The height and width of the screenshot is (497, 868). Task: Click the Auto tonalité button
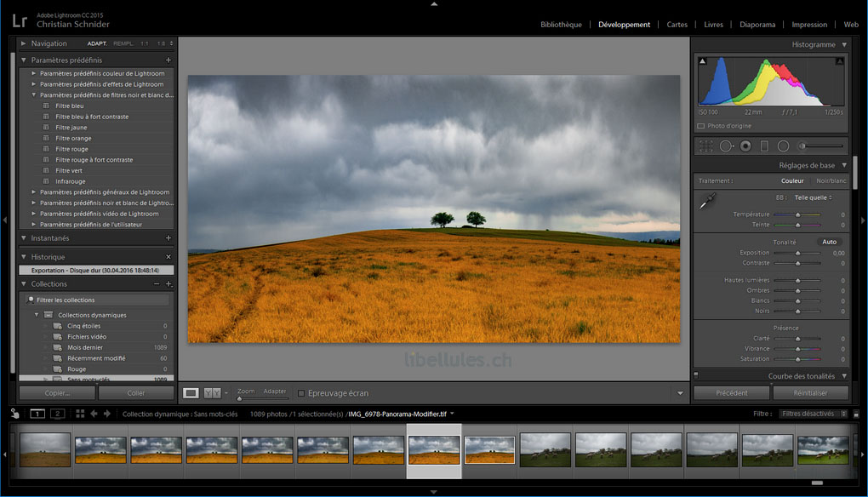(x=829, y=242)
